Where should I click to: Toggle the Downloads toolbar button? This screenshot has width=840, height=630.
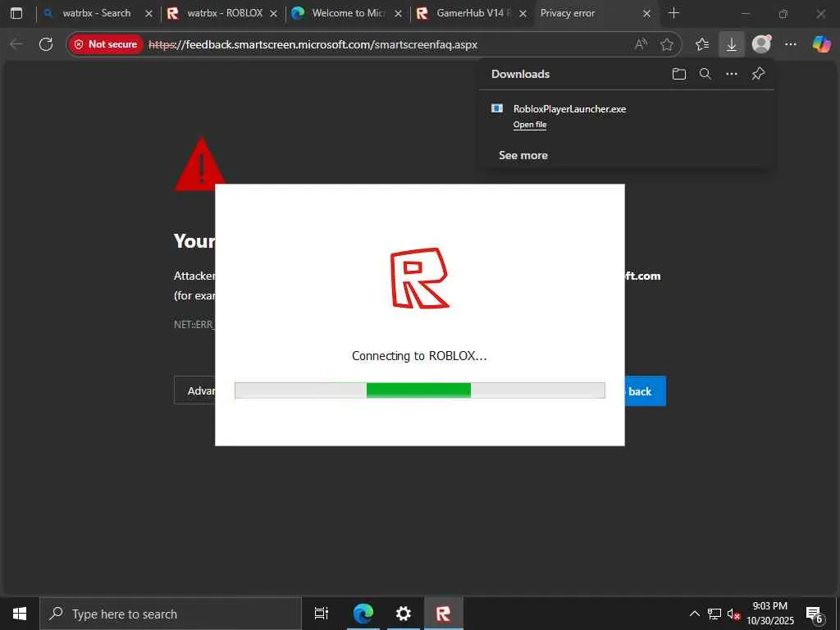tap(731, 44)
